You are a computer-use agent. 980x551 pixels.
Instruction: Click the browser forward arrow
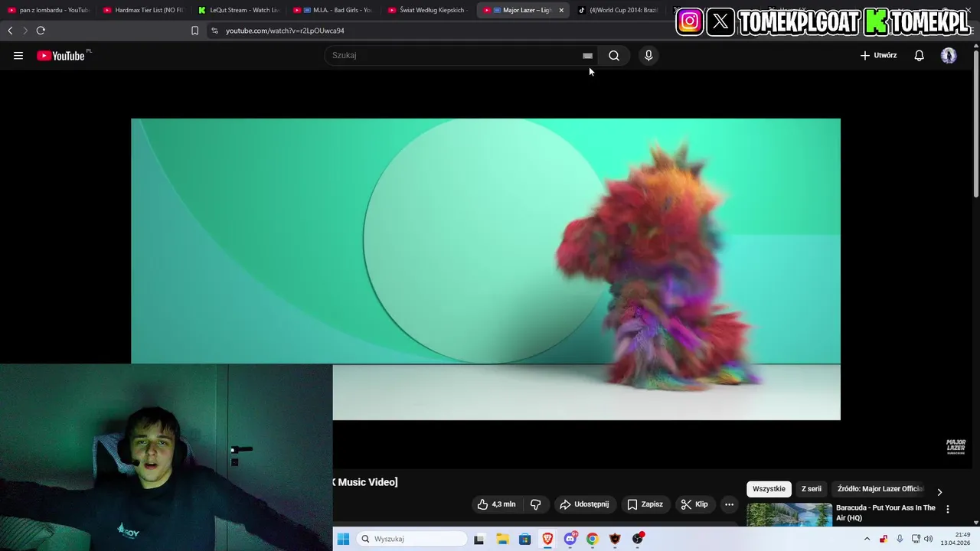click(x=25, y=31)
